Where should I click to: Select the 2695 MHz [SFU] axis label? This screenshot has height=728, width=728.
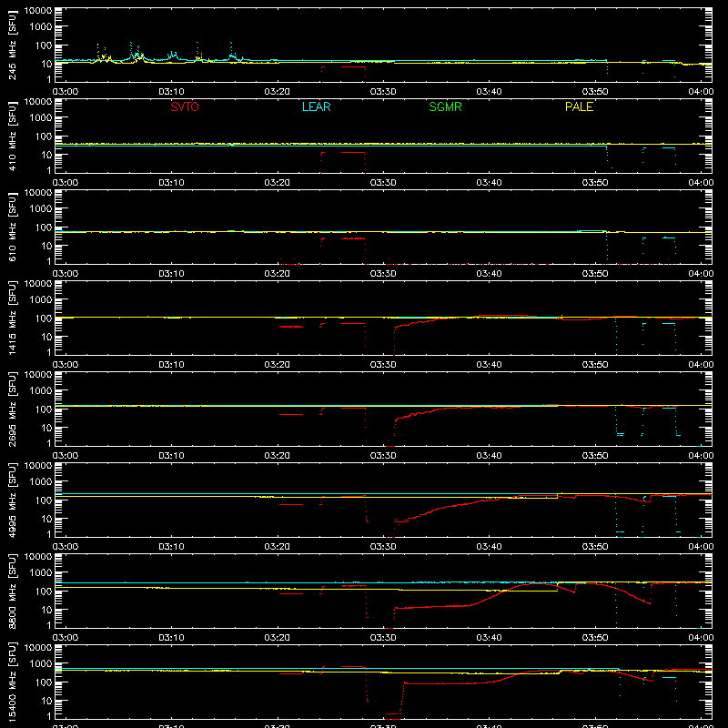pos(12,409)
